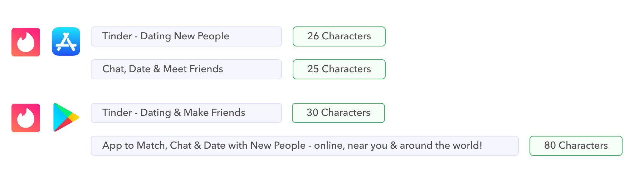Click the Tinder icon beside the Google Play logo
644x188 pixels.
pos(26,118)
